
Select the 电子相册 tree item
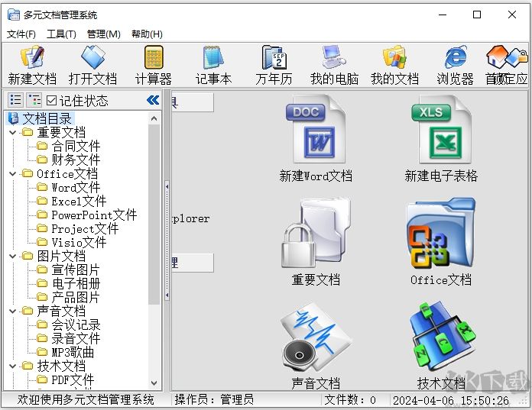coord(76,283)
